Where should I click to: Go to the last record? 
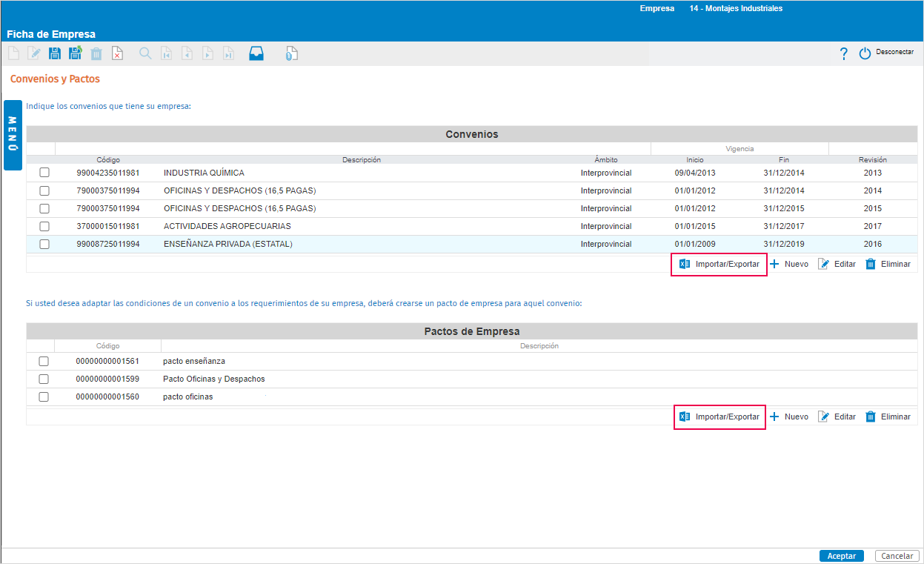point(229,53)
